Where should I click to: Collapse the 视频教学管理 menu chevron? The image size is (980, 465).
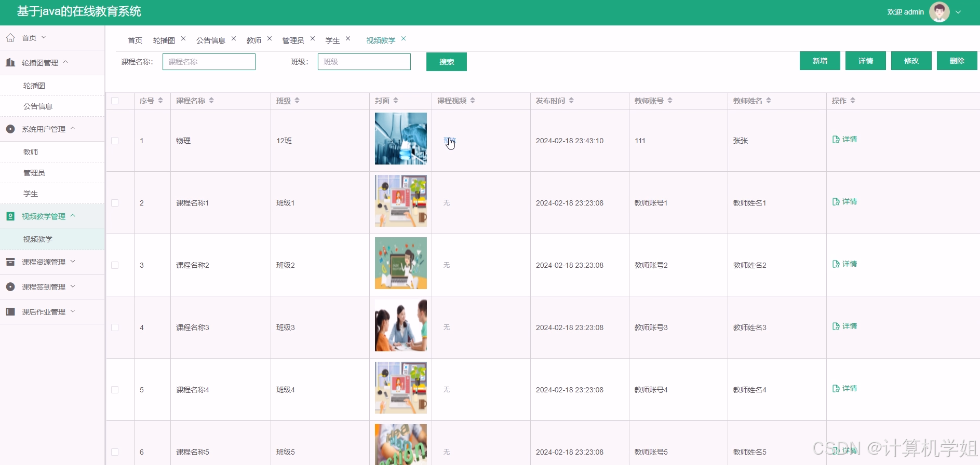click(73, 215)
